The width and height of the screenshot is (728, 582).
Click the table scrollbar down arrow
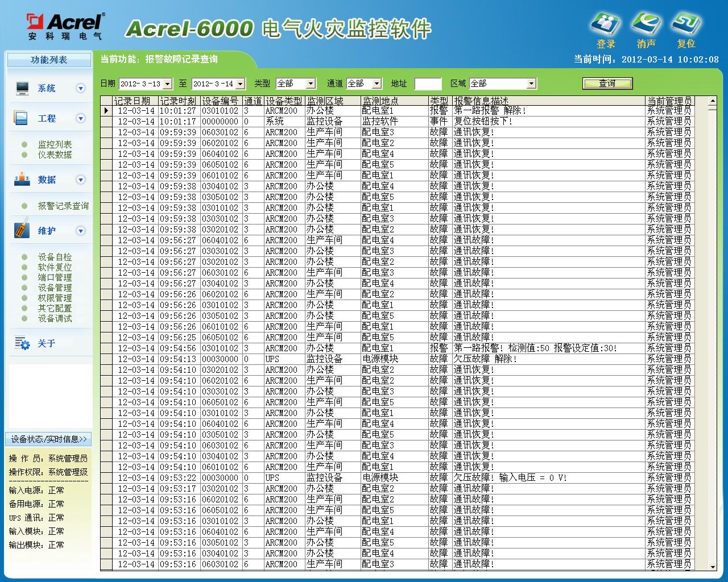click(x=713, y=567)
